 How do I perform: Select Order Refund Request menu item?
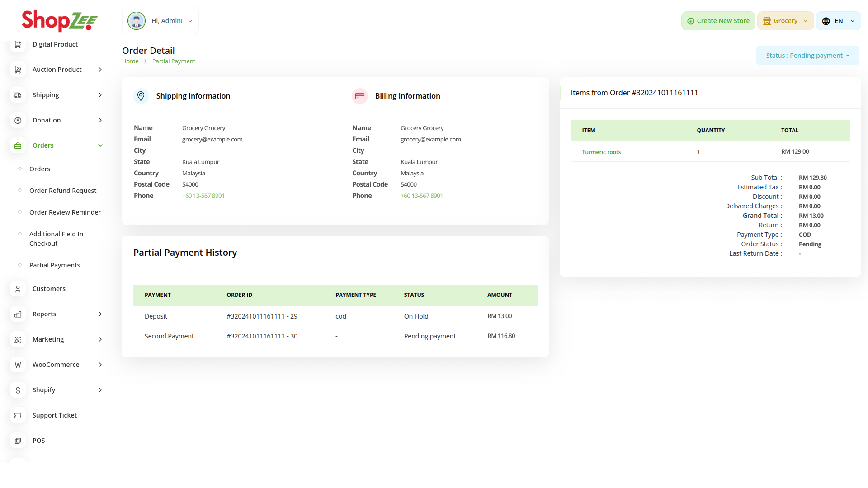(63, 191)
